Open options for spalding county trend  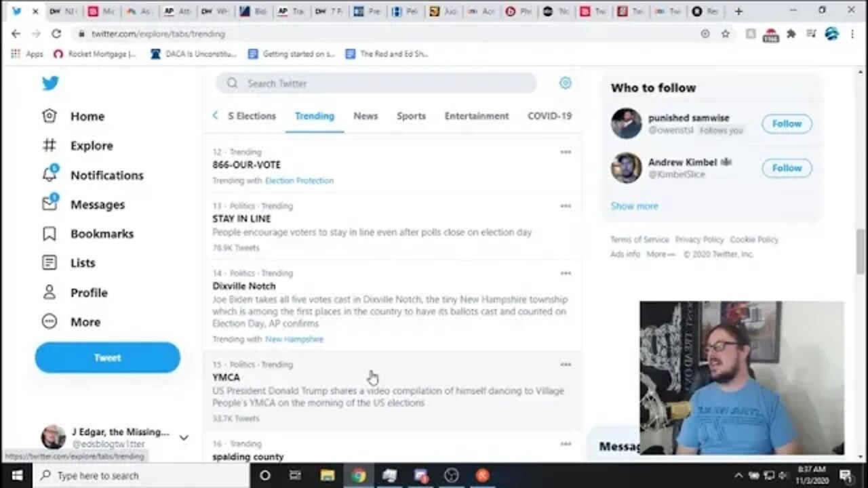pos(566,444)
